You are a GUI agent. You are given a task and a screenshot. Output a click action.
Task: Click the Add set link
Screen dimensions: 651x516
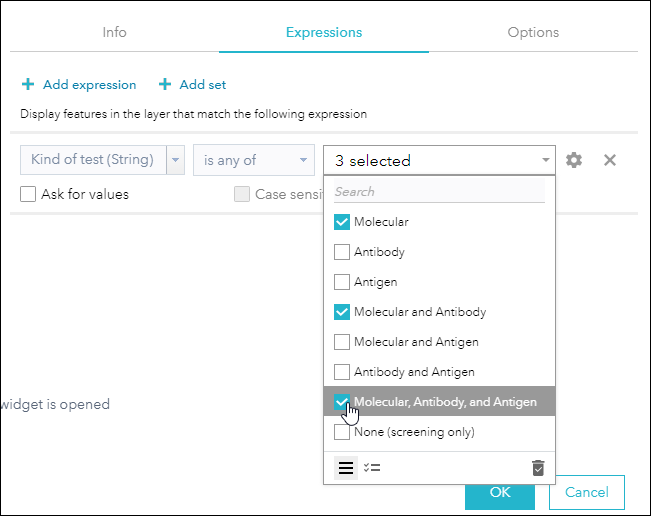(x=203, y=85)
